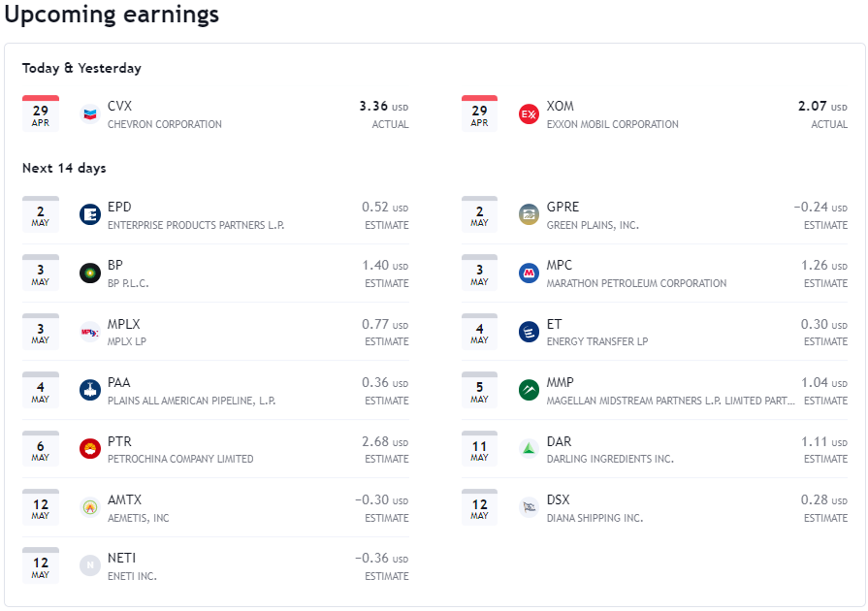Click the Energy Transfer logo icon
868x611 pixels.
point(529,332)
